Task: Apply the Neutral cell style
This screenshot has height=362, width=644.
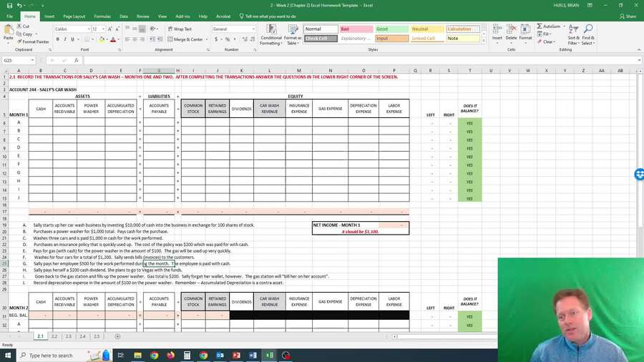Action: [x=427, y=29]
